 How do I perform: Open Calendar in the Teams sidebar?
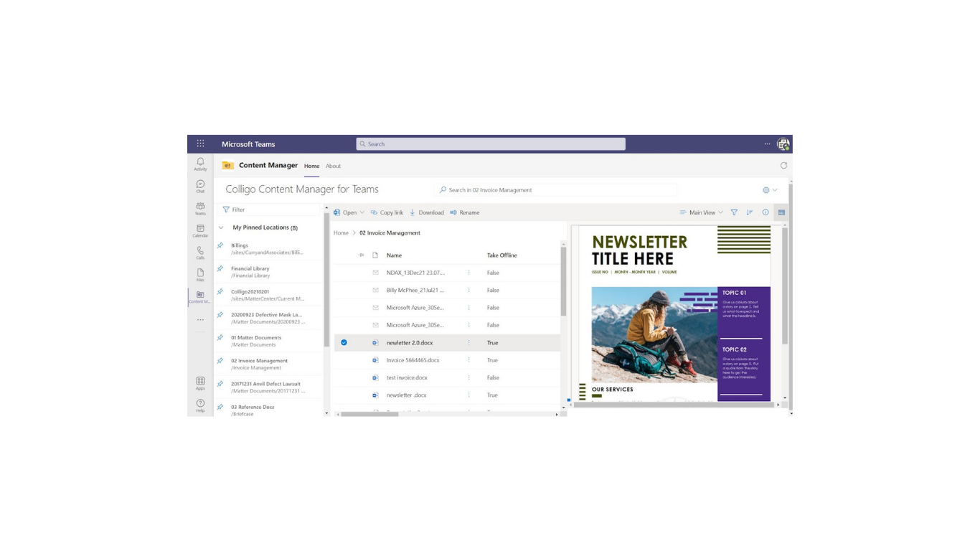point(200,231)
